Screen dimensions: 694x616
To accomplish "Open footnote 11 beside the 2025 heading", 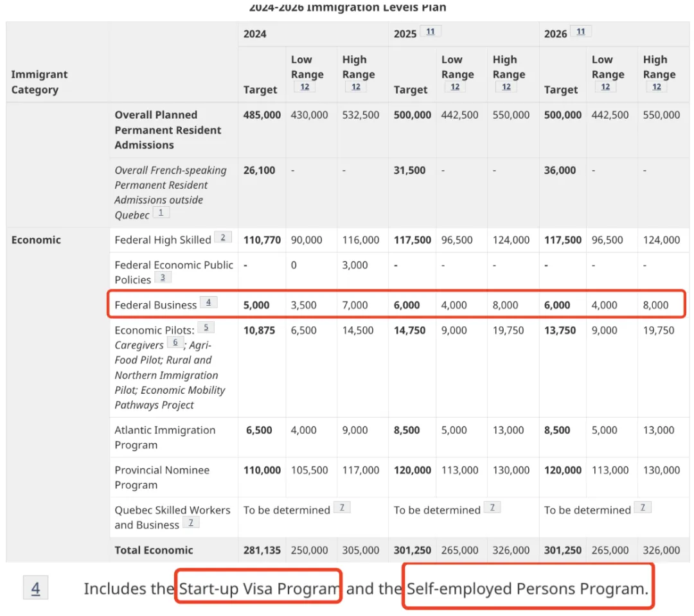I will pos(430,32).
